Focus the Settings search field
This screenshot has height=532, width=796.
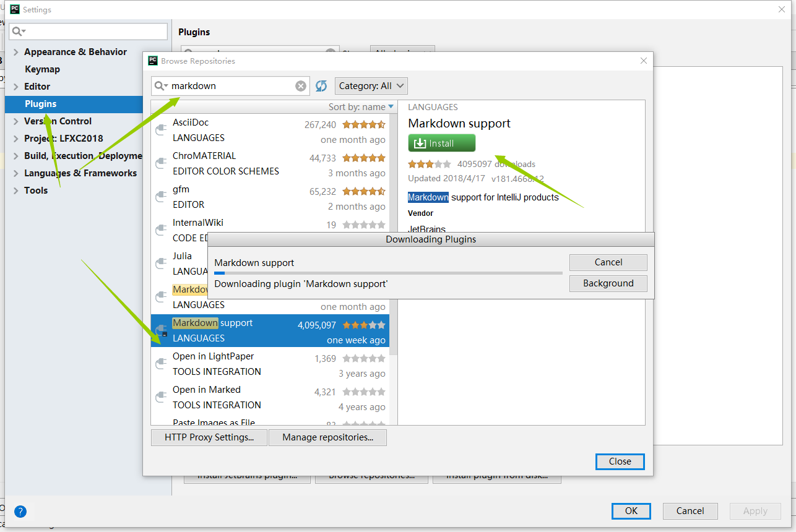pos(89,32)
